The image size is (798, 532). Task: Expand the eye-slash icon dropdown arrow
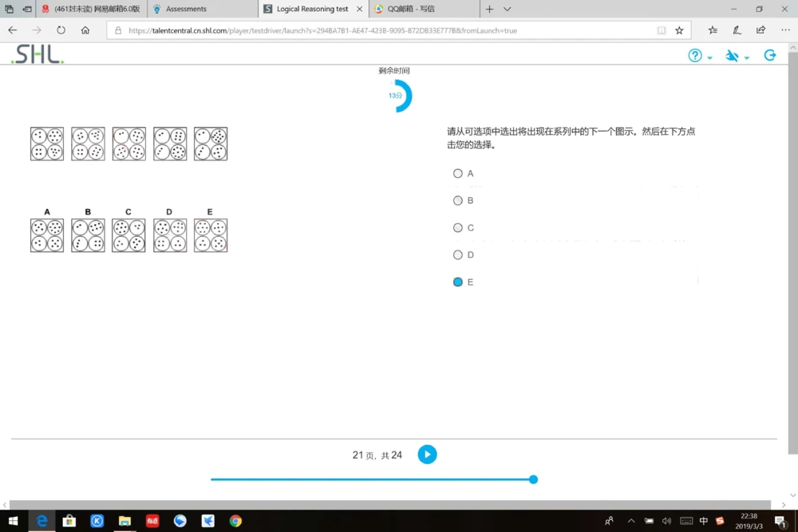(x=745, y=58)
